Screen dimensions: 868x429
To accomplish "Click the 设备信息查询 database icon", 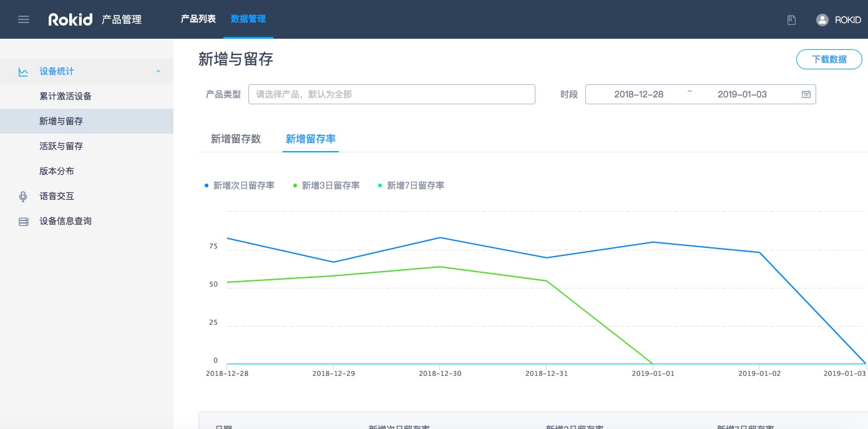I will [24, 222].
